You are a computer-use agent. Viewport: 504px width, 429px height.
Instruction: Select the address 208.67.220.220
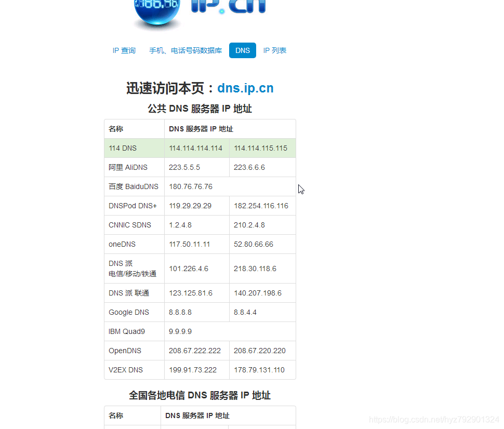(259, 351)
